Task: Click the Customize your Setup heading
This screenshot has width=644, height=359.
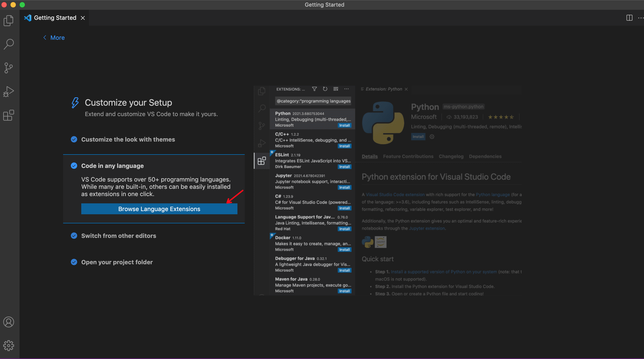Action: [x=128, y=102]
